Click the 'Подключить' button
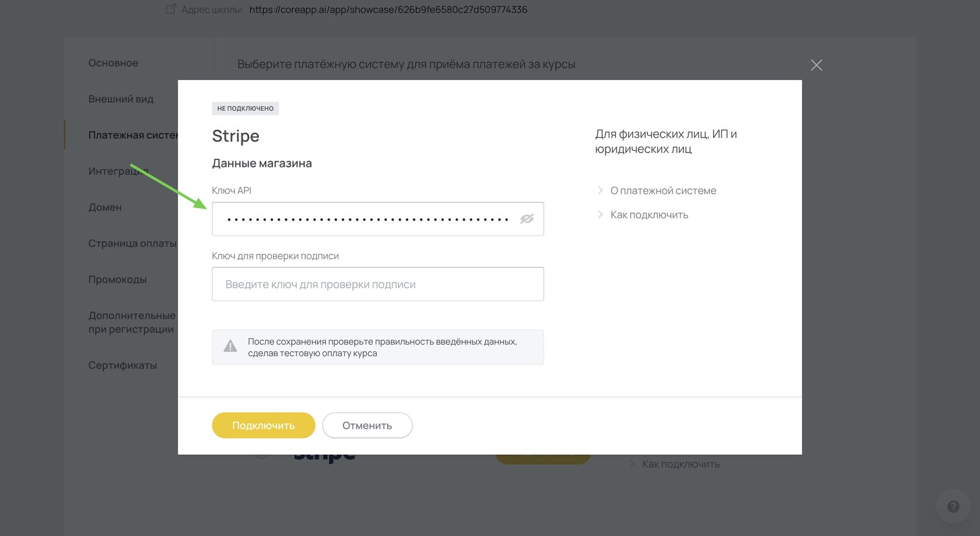Image resolution: width=980 pixels, height=536 pixels. click(264, 426)
